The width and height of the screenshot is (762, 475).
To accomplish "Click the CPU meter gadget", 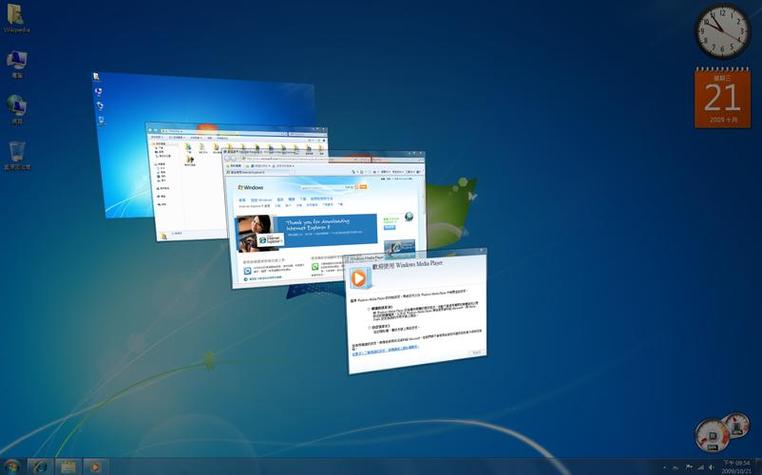I will (x=722, y=432).
